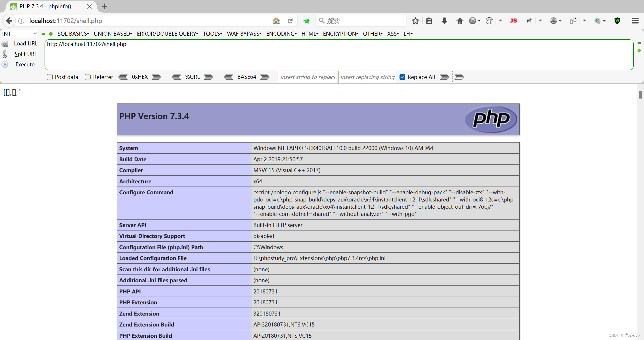Click the left arrow before %URL
This screenshot has height=340, width=644.
[176, 77]
